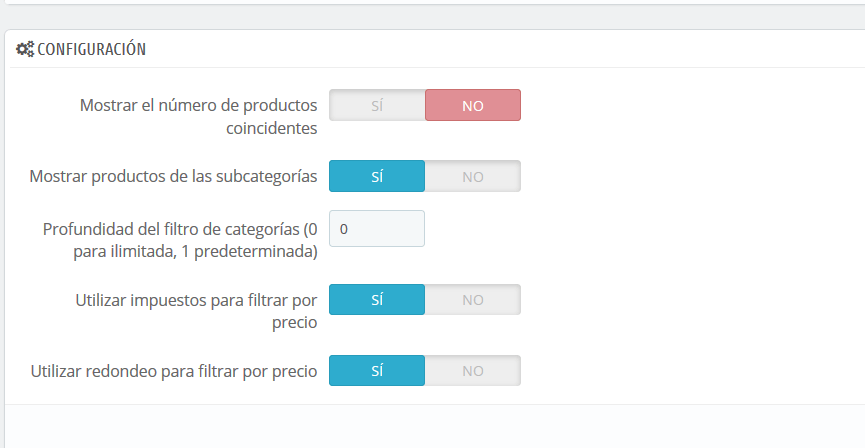This screenshot has width=865, height=448.
Task: Focus the category filter depth input field
Action: 377,228
